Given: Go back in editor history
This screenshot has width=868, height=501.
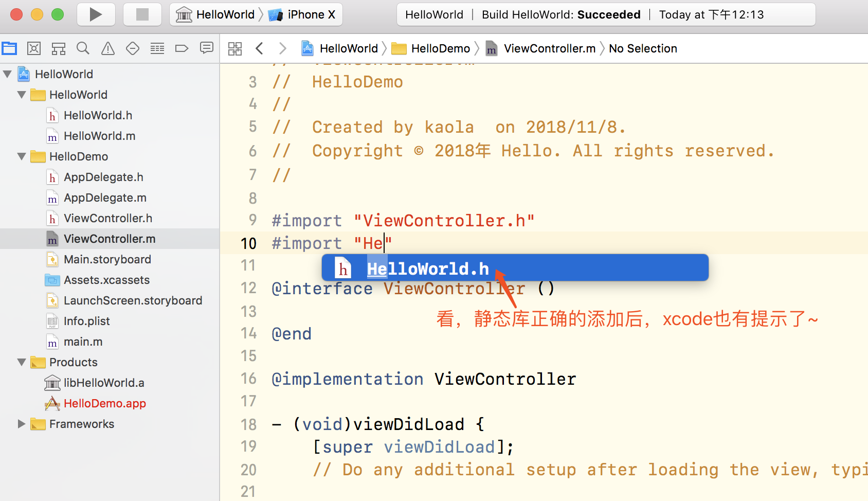Looking at the screenshot, I should click(259, 49).
